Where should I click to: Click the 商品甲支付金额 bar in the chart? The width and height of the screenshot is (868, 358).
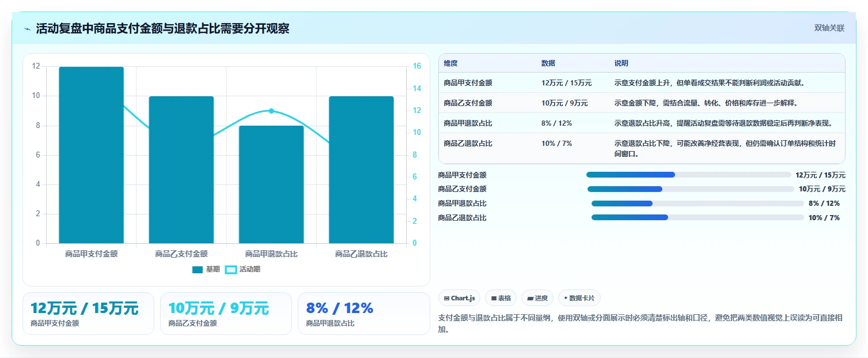[92, 155]
